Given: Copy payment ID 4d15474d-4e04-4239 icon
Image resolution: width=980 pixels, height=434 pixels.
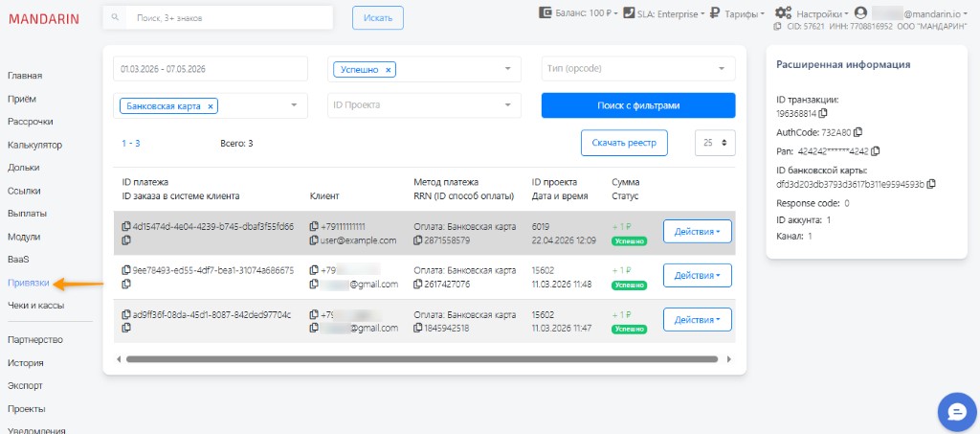Looking at the screenshot, I should click(x=126, y=226).
